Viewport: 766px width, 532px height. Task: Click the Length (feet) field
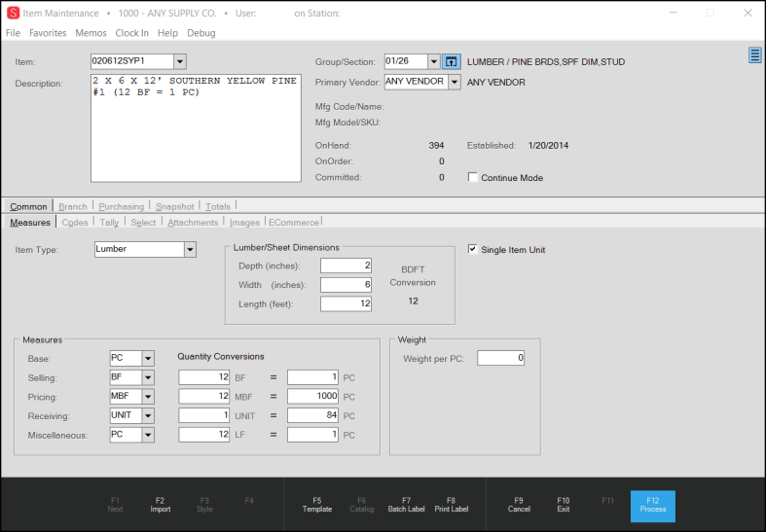coord(346,303)
